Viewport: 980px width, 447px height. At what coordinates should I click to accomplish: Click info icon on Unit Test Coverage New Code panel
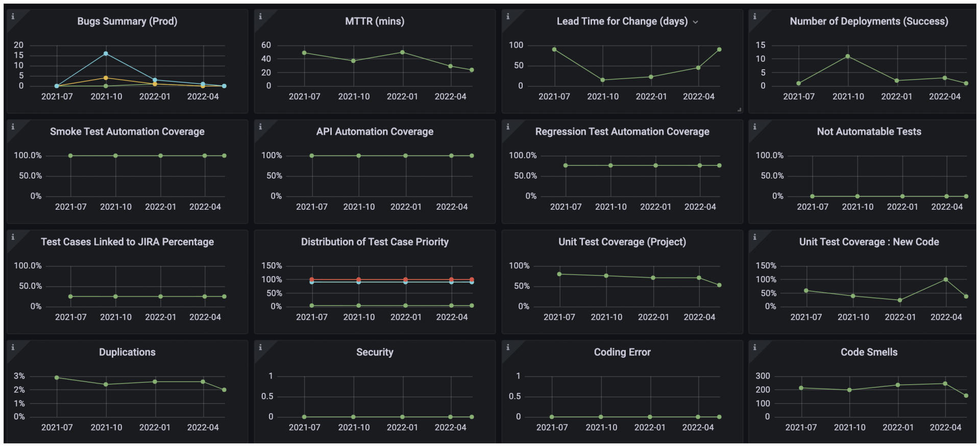pos(755,237)
